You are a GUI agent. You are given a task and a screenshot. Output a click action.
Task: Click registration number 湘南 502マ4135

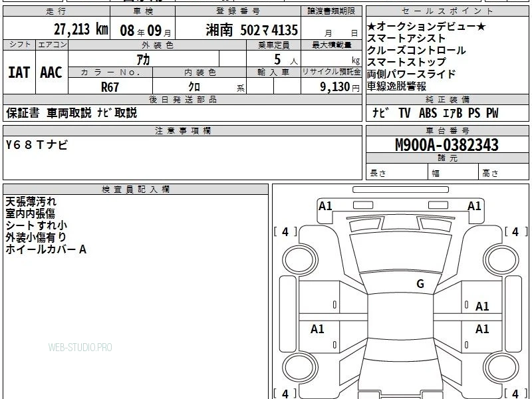click(x=252, y=30)
